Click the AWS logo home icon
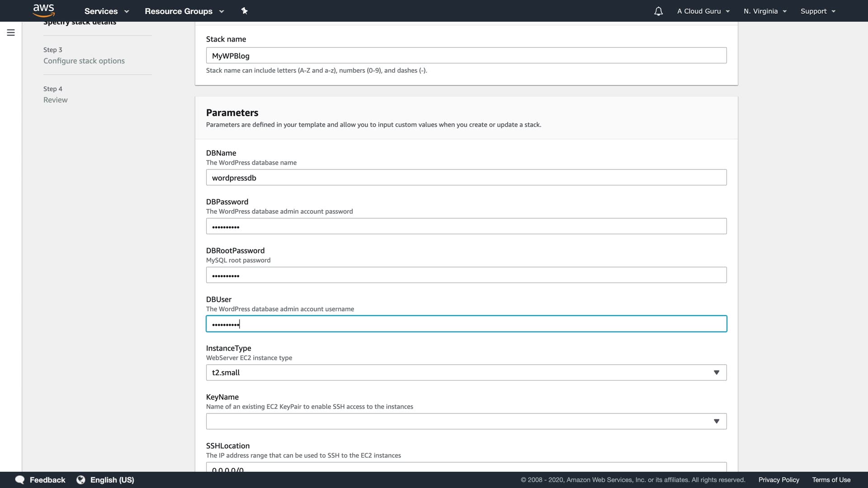This screenshot has height=488, width=868. (x=43, y=10)
